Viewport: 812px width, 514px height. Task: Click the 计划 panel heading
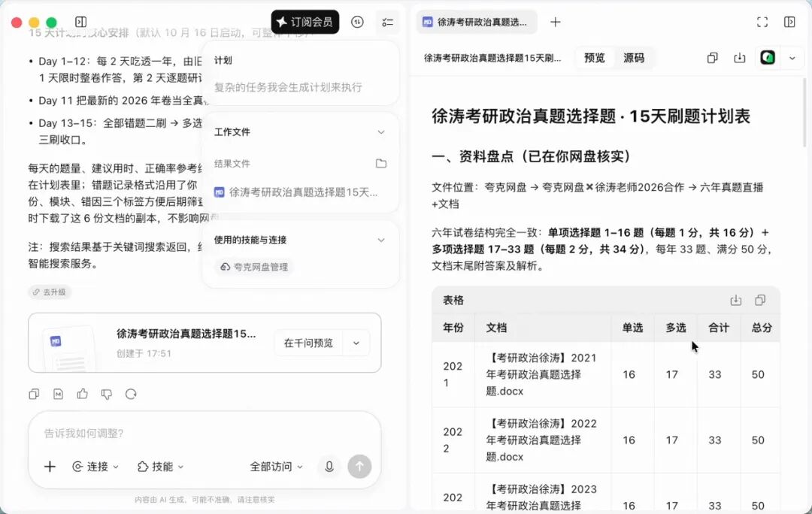tap(223, 61)
